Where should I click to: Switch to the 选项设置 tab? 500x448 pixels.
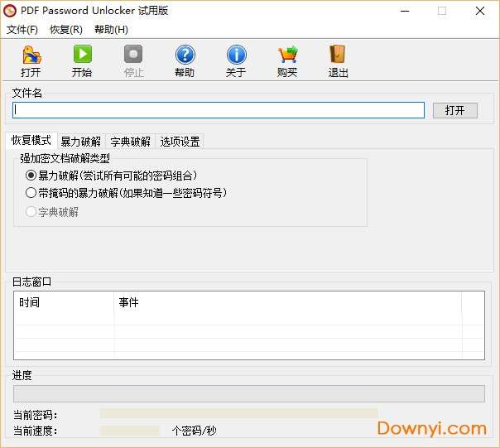point(180,142)
